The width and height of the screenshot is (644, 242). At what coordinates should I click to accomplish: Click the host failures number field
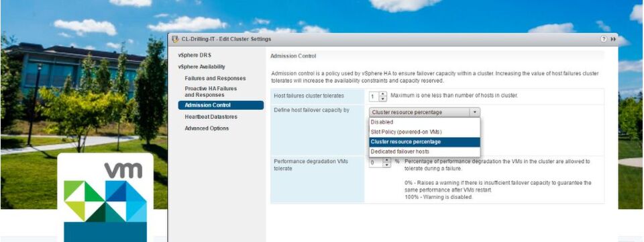(x=374, y=97)
